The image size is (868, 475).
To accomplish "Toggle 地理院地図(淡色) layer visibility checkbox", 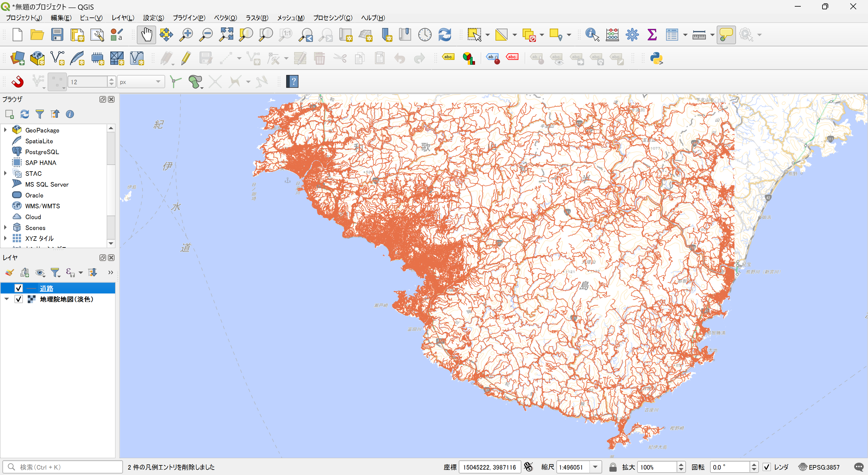I will pos(18,299).
